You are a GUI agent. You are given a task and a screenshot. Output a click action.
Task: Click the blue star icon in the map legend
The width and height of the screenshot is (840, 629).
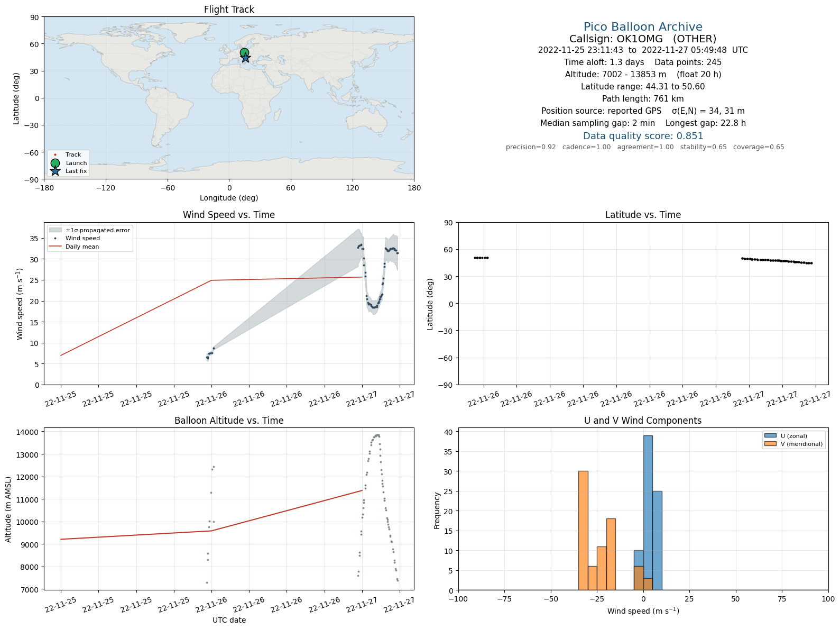click(55, 171)
